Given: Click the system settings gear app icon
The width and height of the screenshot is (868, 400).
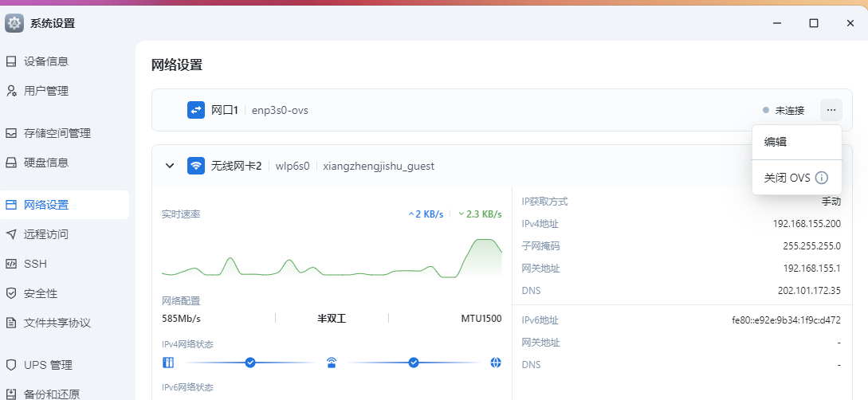Looking at the screenshot, I should 14,23.
